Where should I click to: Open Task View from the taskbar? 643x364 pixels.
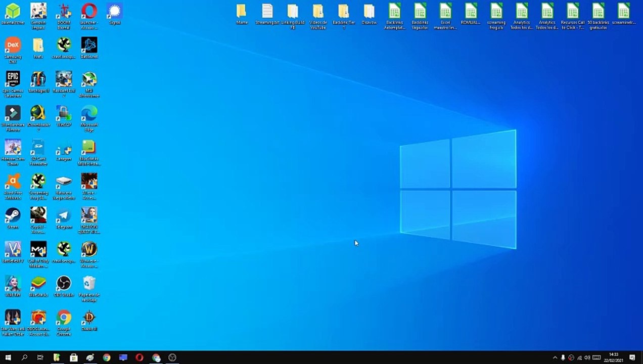[x=40, y=357]
